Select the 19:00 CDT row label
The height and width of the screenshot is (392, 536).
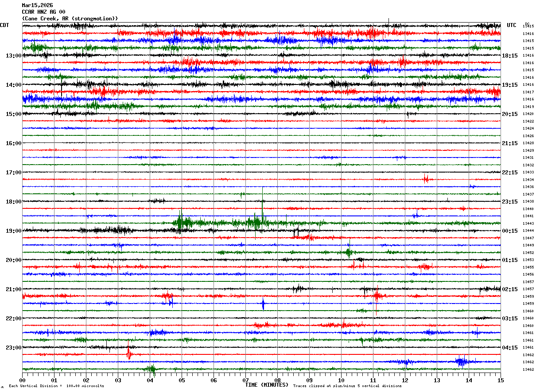pyautogui.click(x=14, y=231)
